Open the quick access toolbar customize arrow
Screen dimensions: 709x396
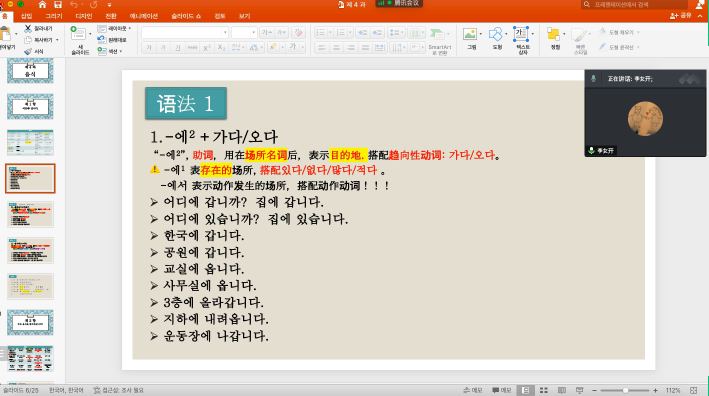[109, 5]
